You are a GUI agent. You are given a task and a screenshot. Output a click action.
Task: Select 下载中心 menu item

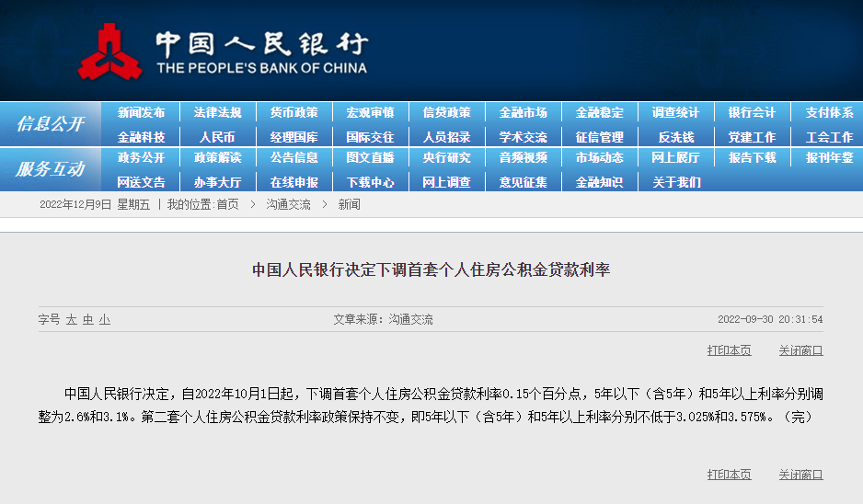(371, 182)
